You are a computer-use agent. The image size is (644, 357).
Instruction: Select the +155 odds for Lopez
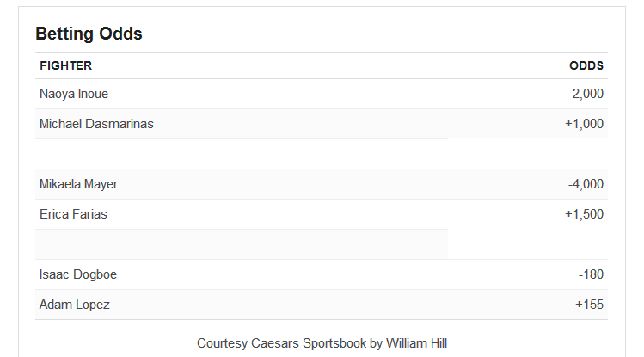(589, 305)
